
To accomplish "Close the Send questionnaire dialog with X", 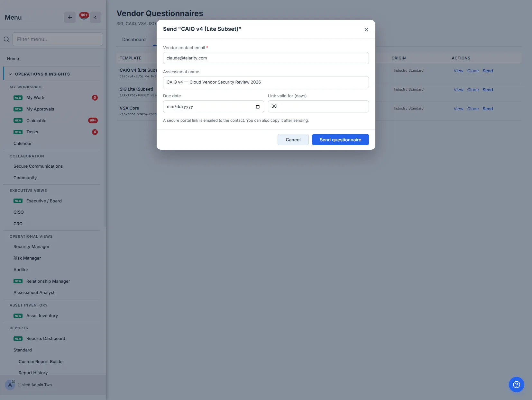I will 366,30.
